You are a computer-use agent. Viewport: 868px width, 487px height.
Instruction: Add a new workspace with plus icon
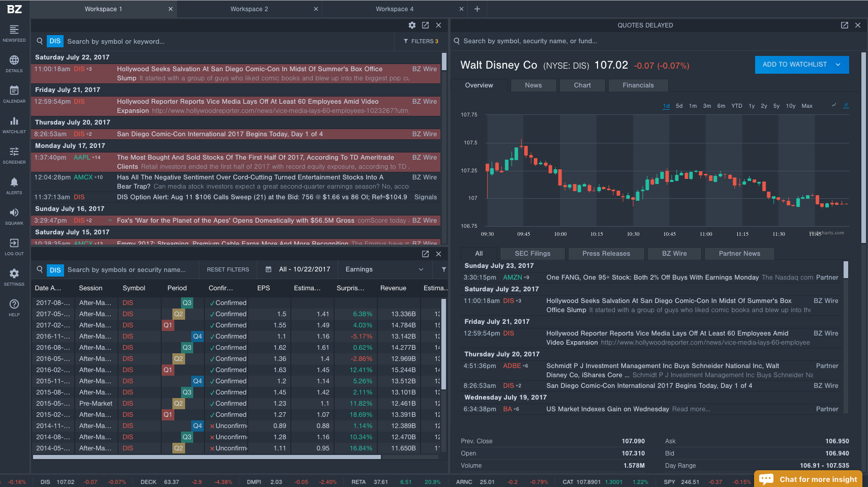[477, 9]
